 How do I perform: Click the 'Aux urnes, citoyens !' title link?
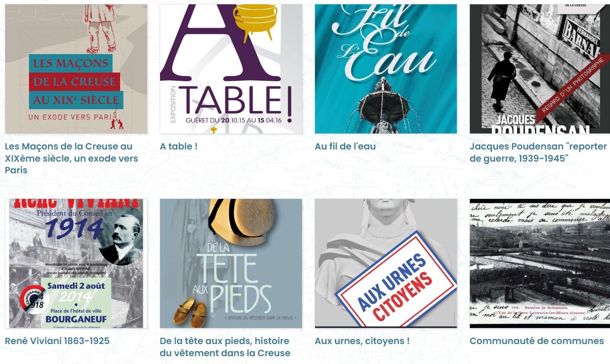362,341
